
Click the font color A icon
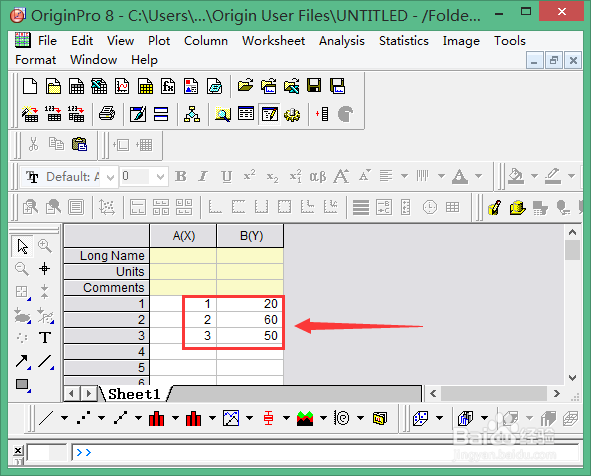pos(460,176)
